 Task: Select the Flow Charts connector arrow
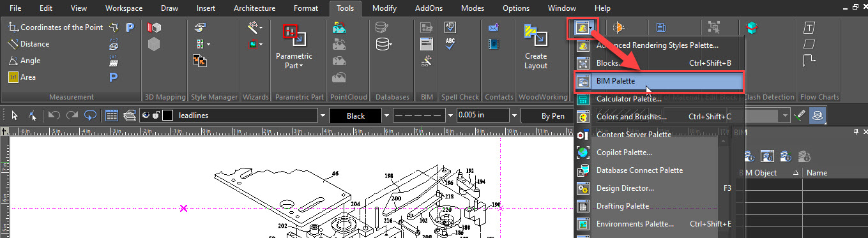pyautogui.click(x=809, y=61)
